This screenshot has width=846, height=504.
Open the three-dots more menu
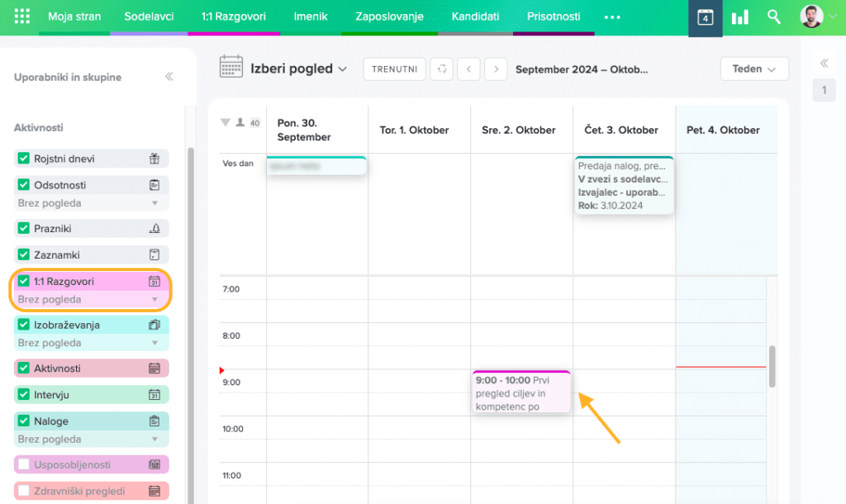pyautogui.click(x=612, y=17)
